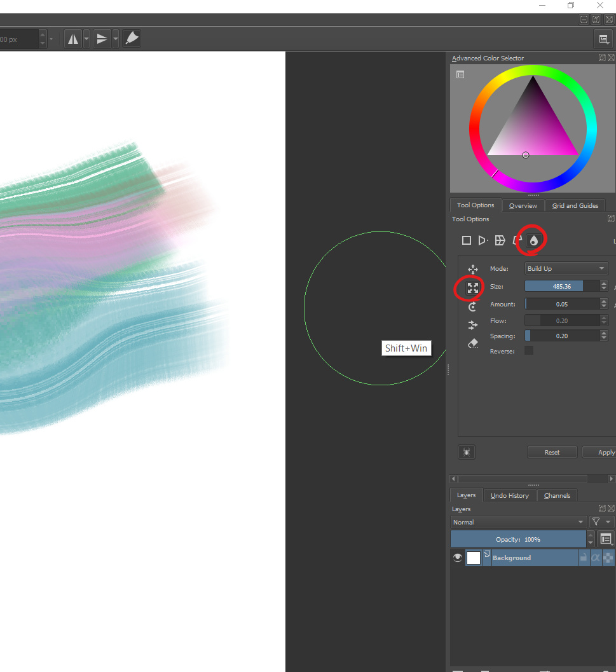Switch to Free transform mode icon

[467, 240]
